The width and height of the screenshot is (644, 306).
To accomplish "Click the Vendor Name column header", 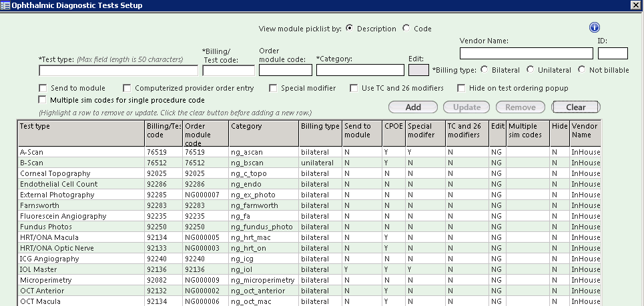I will click(x=585, y=133).
